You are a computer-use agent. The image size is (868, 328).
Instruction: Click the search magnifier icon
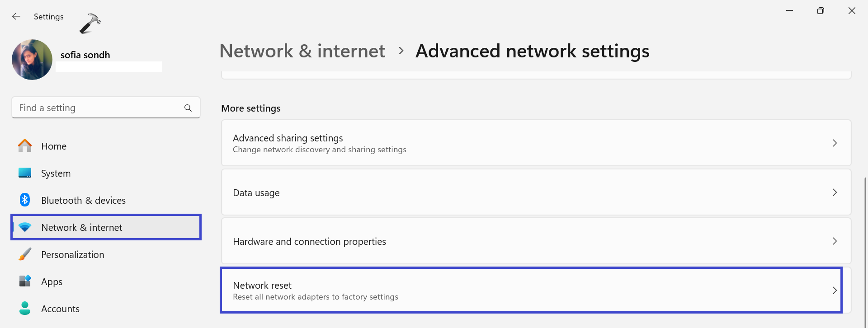coord(188,108)
